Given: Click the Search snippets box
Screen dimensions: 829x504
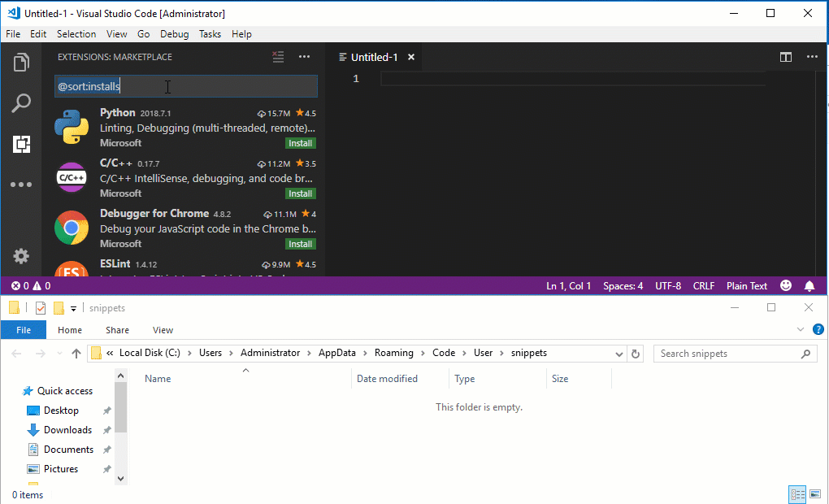Looking at the screenshot, I should (x=735, y=354).
